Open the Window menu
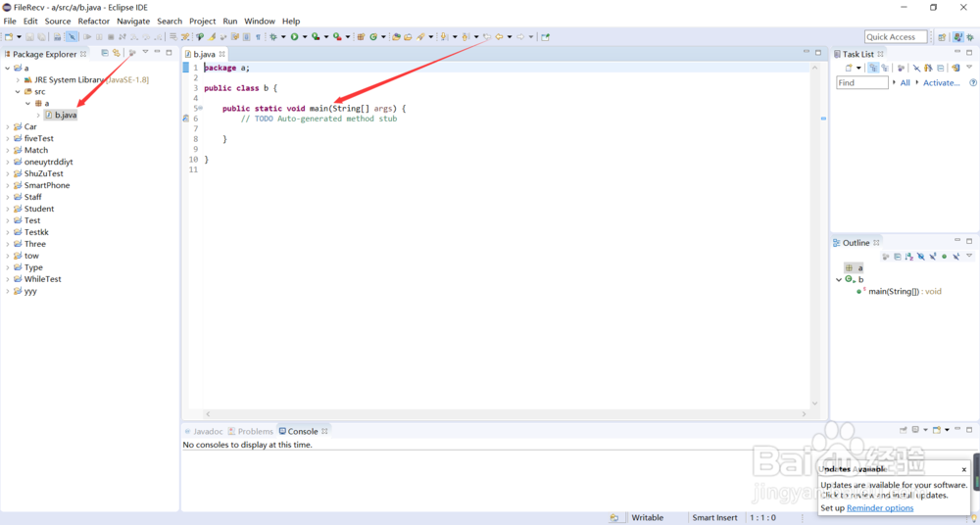The height and width of the screenshot is (525, 980). click(260, 21)
